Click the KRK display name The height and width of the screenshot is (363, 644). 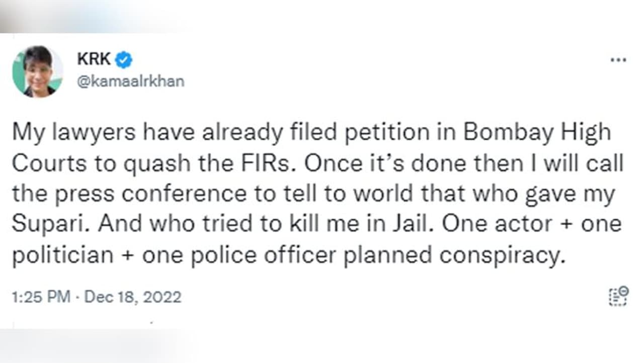coord(94,59)
